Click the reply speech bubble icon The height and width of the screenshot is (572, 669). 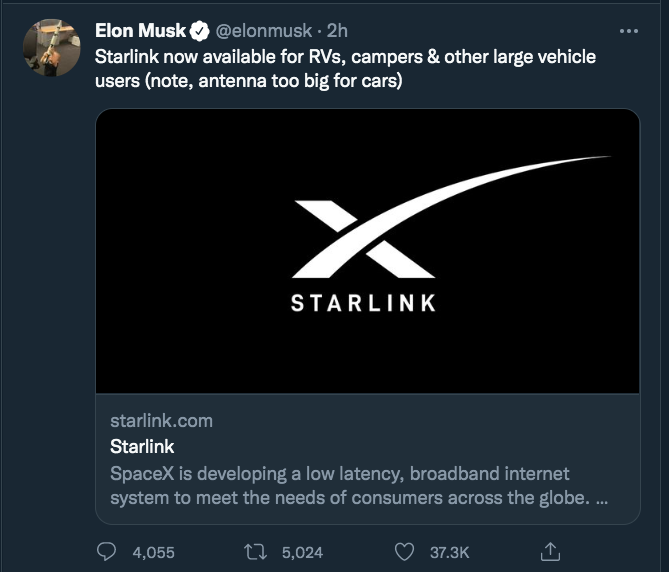(x=108, y=551)
